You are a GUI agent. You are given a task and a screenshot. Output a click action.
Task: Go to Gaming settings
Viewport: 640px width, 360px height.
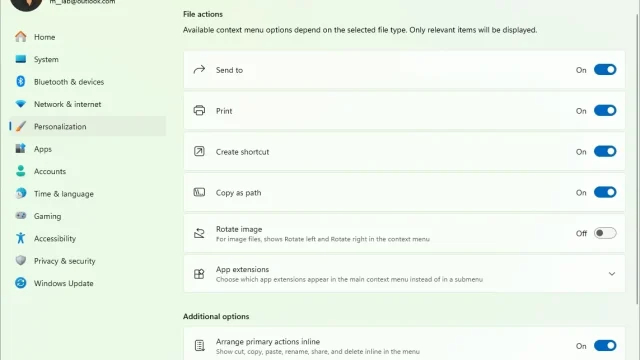point(88,216)
